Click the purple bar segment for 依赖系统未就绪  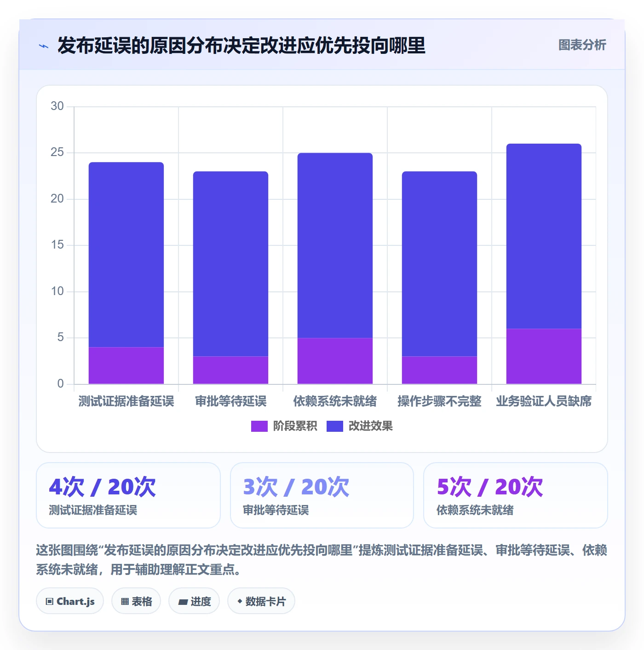coord(335,361)
